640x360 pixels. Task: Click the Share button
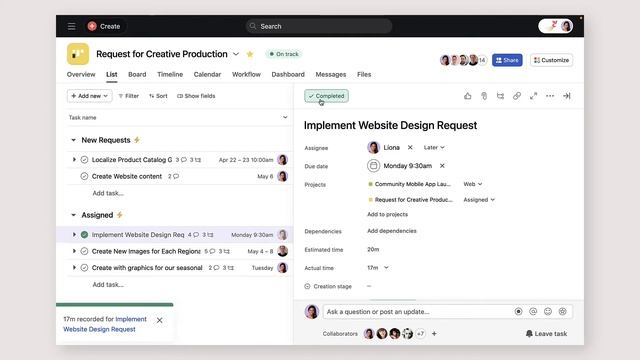507,60
